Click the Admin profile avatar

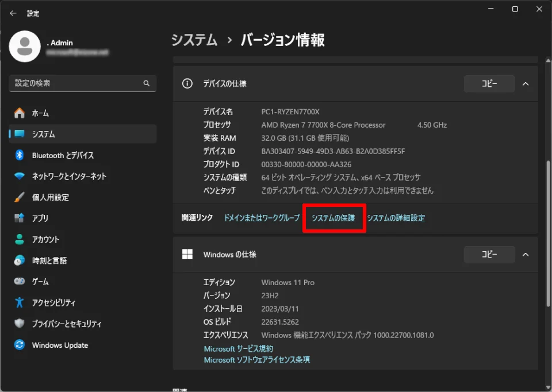(x=25, y=47)
